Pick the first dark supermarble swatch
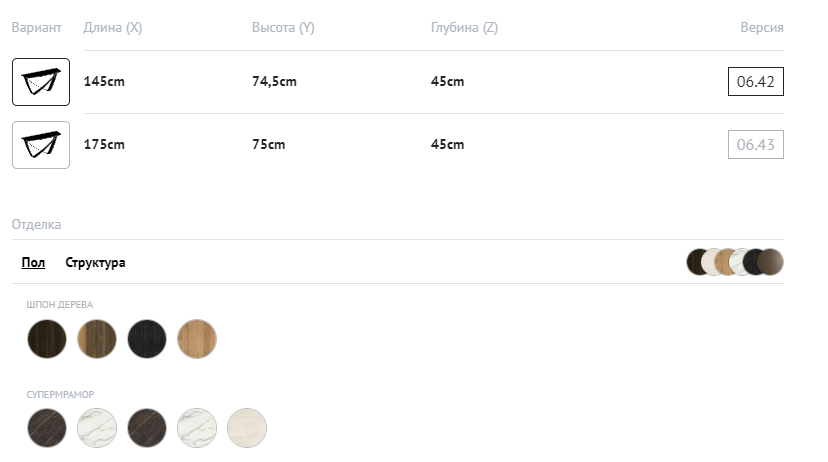This screenshot has height=462, width=828. [47, 428]
